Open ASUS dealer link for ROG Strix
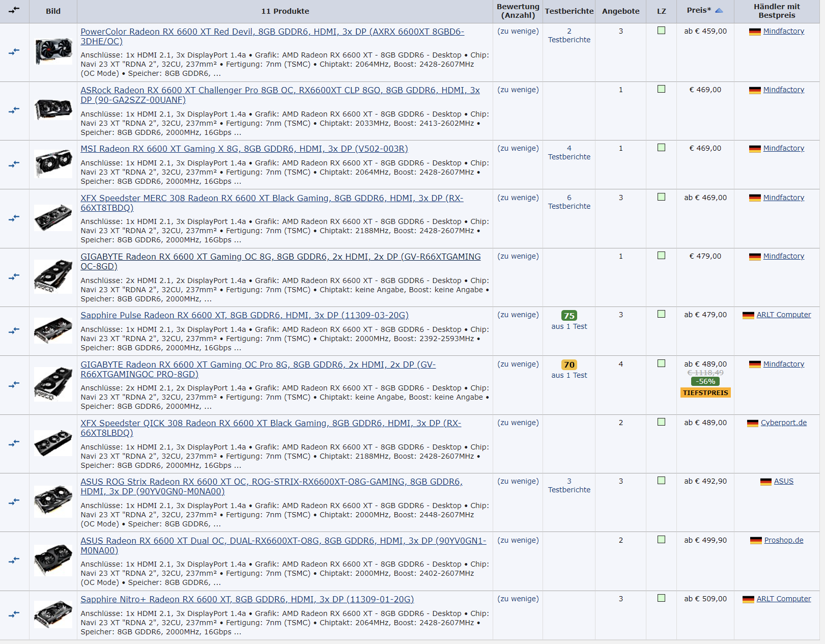This screenshot has height=644, width=825. tap(783, 481)
